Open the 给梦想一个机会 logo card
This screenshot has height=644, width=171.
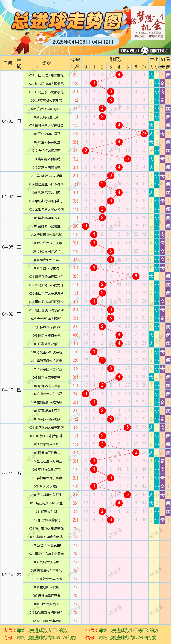[148, 23]
